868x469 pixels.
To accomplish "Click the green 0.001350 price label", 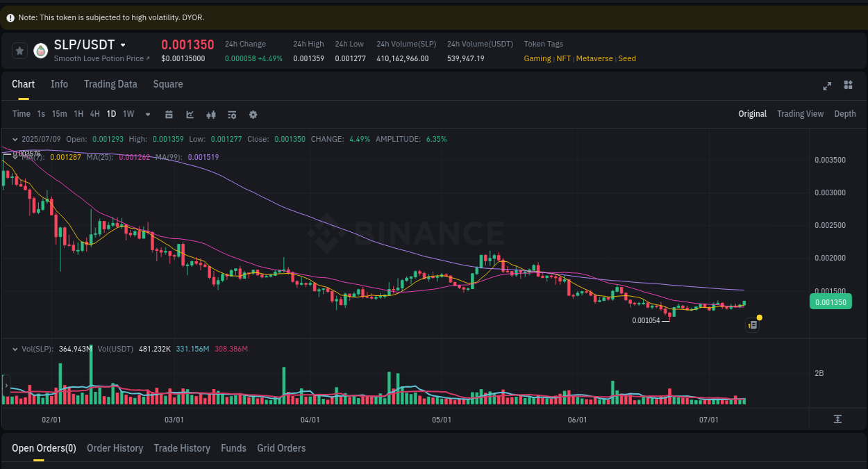I will click(x=831, y=302).
